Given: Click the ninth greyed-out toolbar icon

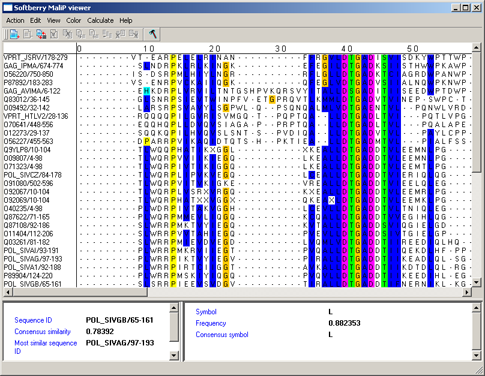Looking at the screenshot, I should click(120, 34).
